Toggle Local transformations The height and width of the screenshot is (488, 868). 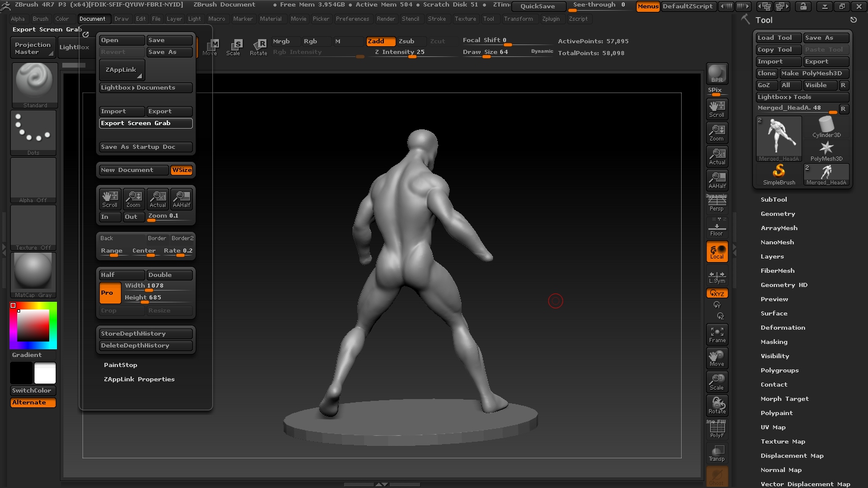click(717, 251)
